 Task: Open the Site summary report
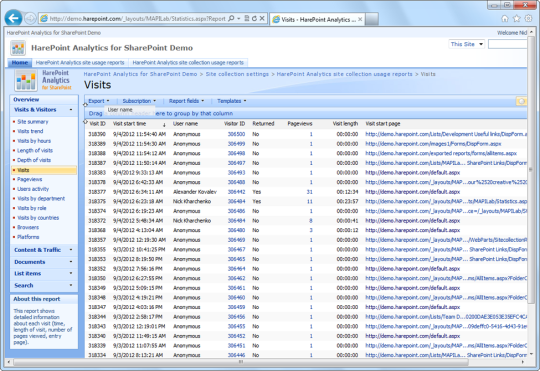pos(33,122)
